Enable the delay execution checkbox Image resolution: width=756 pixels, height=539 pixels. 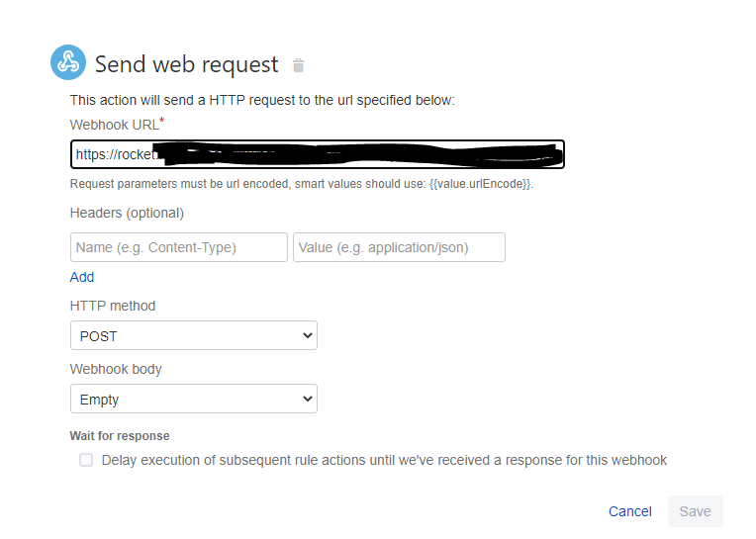click(x=86, y=460)
